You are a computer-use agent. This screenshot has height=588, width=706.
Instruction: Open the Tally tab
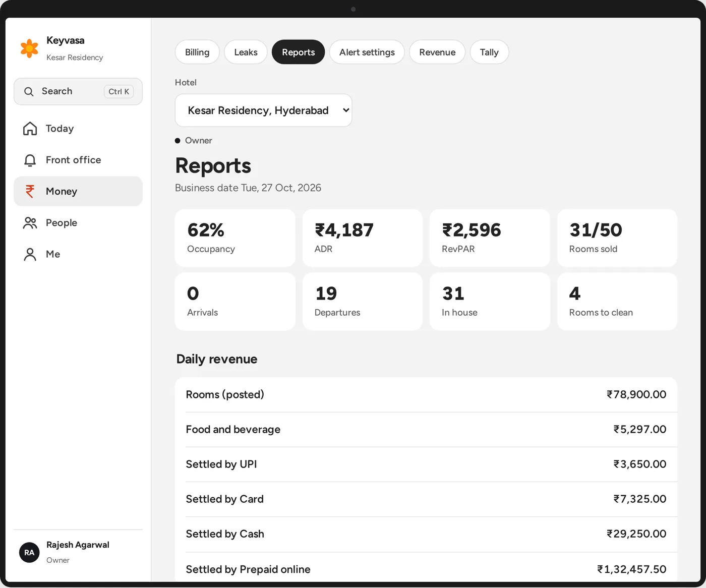tap(489, 52)
